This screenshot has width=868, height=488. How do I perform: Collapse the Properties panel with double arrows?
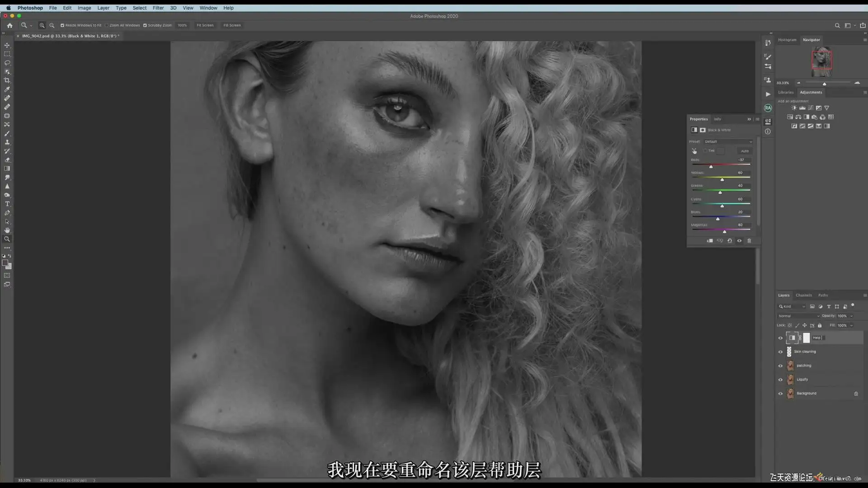point(749,119)
